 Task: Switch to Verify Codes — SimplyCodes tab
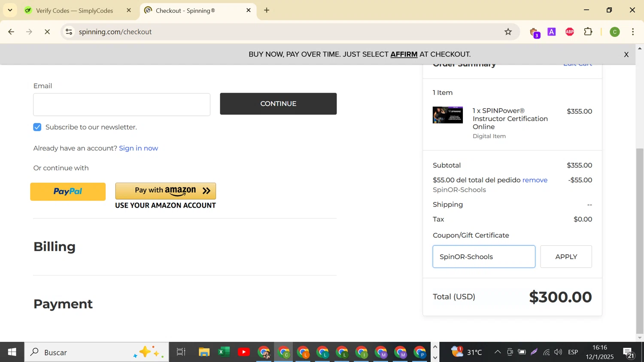click(x=74, y=10)
